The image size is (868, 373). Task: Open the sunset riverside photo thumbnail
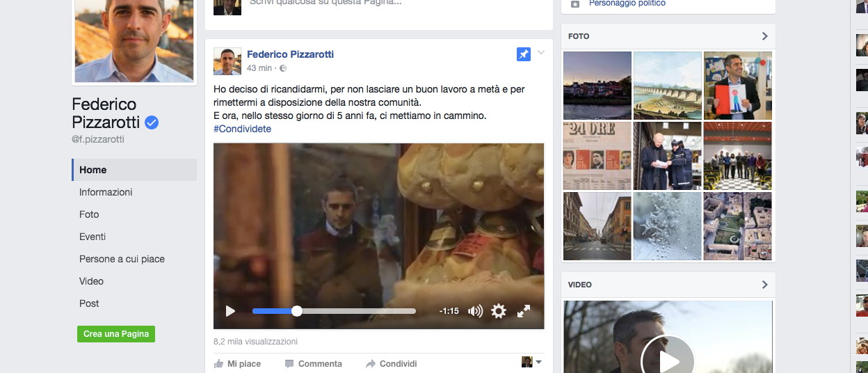[x=597, y=86]
